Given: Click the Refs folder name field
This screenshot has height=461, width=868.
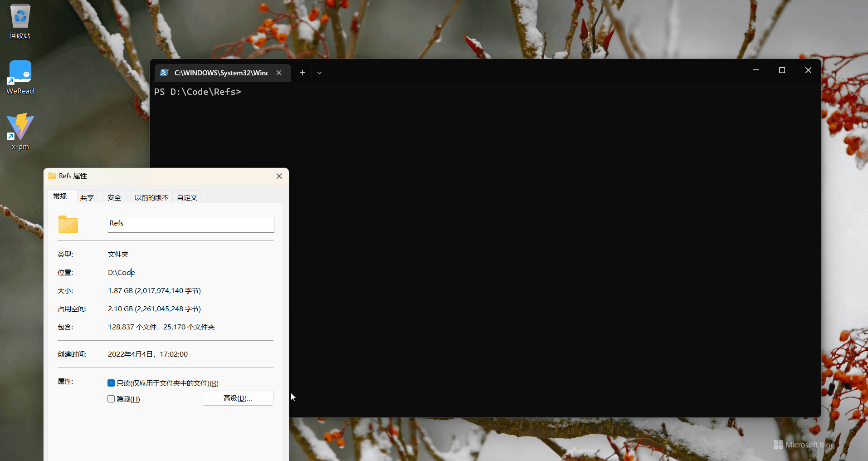Looking at the screenshot, I should point(191,225).
